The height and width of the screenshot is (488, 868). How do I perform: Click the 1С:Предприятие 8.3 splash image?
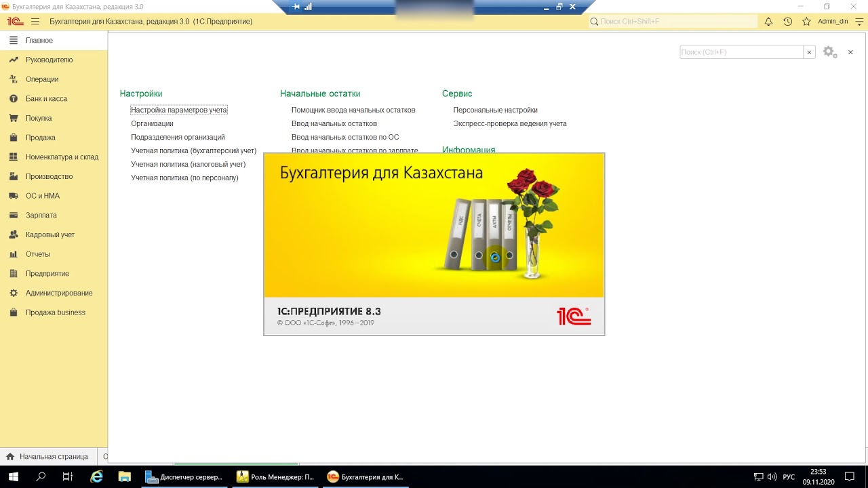click(434, 244)
